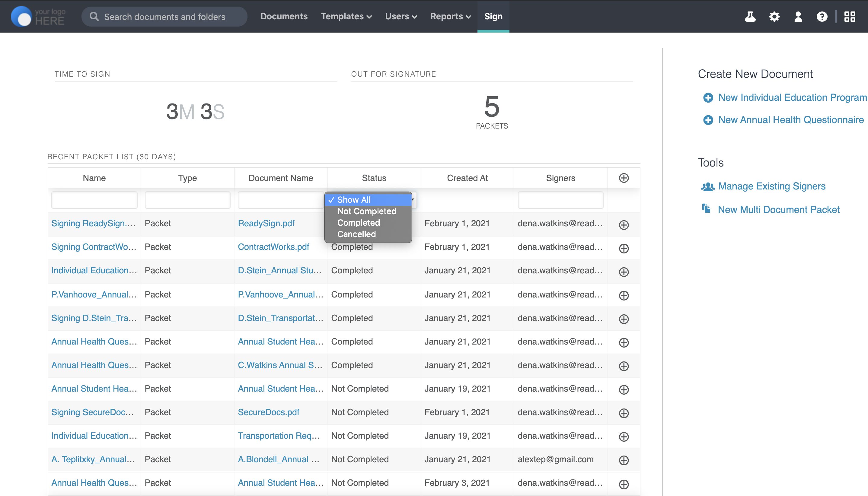Open the apps grid icon
The width and height of the screenshot is (868, 496).
click(850, 16)
